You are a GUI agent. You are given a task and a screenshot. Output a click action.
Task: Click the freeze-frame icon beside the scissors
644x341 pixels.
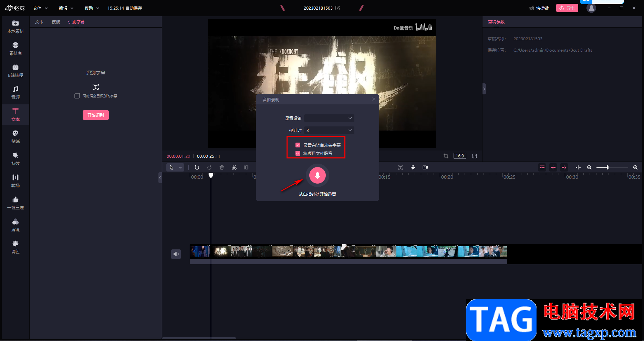[247, 167]
